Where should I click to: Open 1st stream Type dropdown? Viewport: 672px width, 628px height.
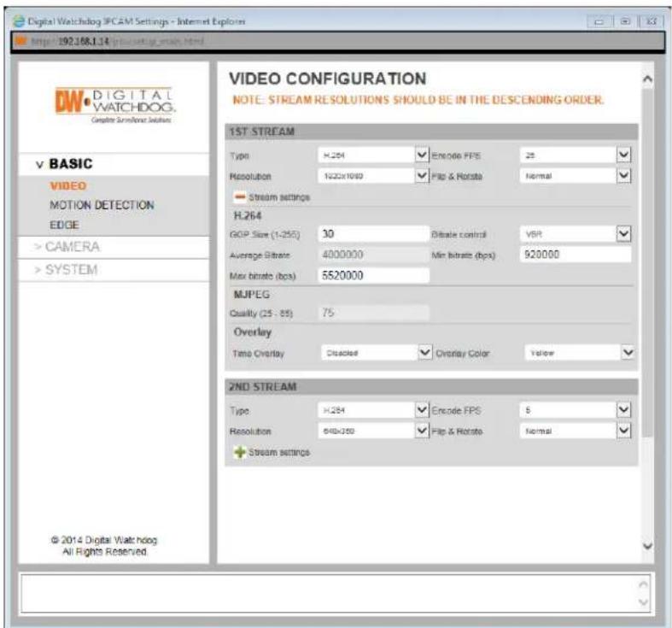(x=373, y=155)
